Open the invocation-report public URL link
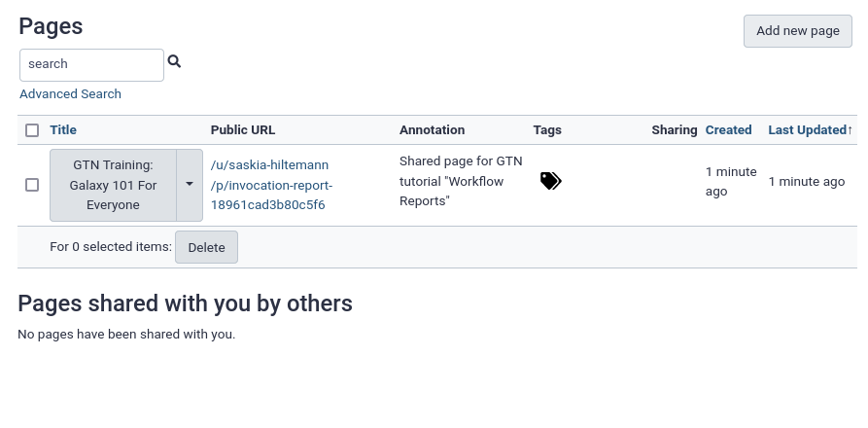 tap(271, 185)
